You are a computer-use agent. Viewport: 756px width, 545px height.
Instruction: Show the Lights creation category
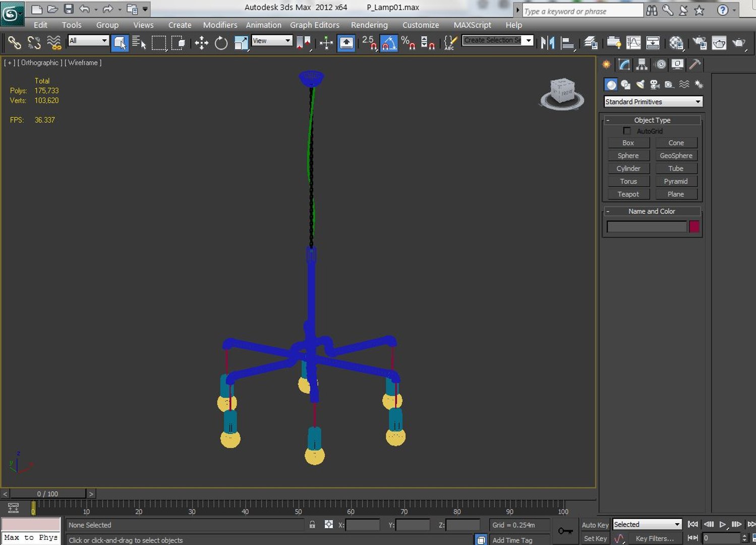click(x=640, y=84)
